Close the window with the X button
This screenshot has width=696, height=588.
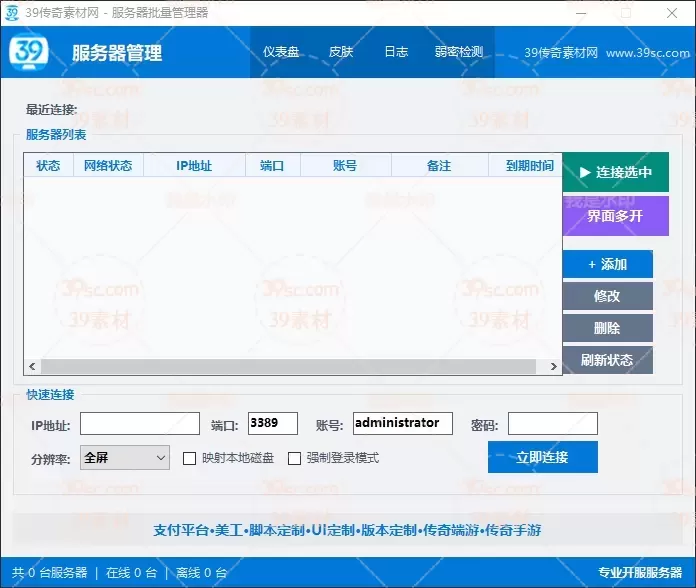tap(672, 13)
